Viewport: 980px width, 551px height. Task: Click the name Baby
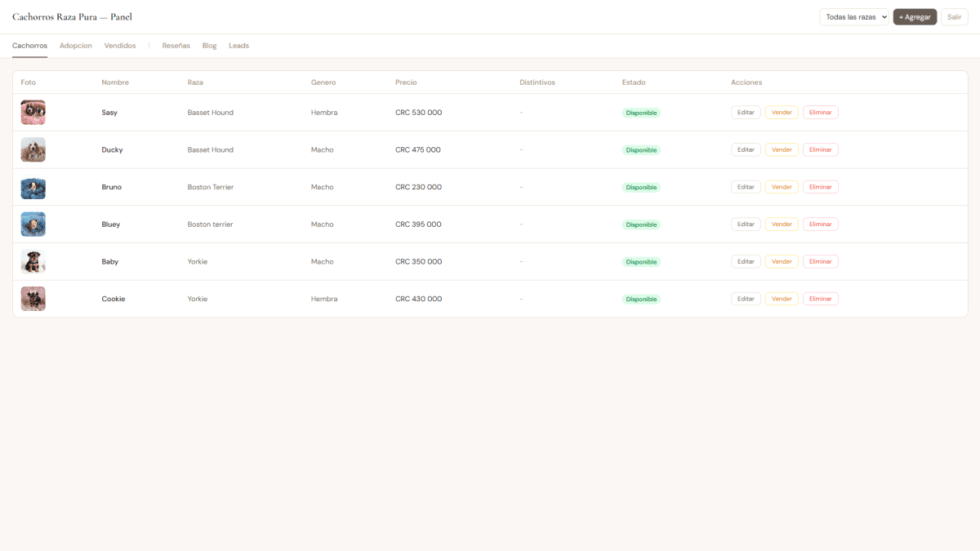(x=110, y=261)
